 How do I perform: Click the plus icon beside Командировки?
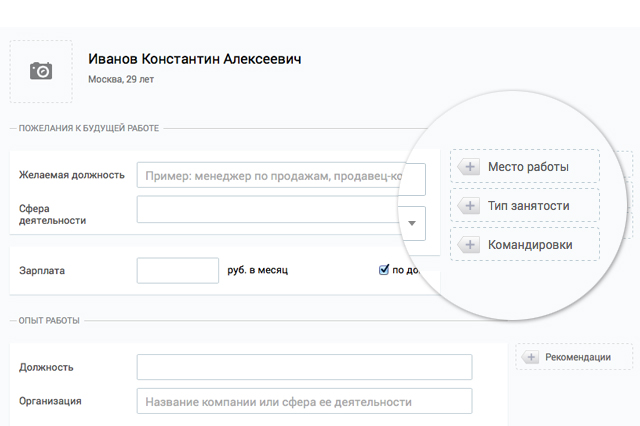tap(468, 244)
